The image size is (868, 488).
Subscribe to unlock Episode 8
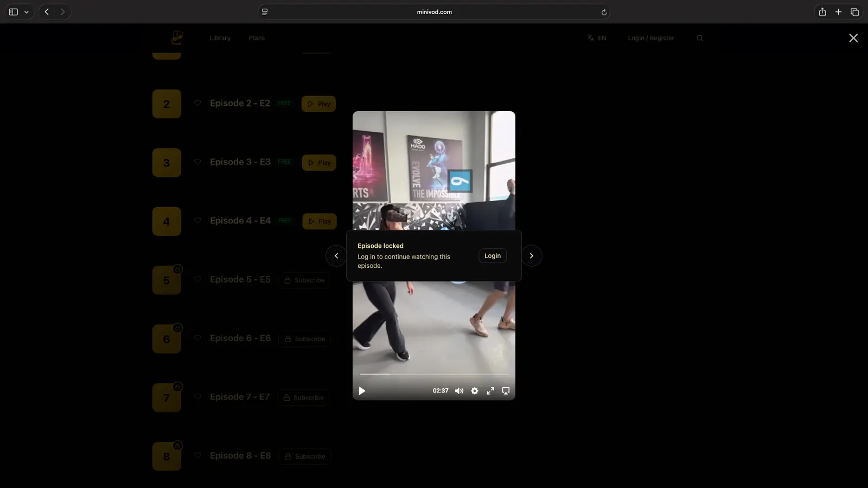(305, 457)
